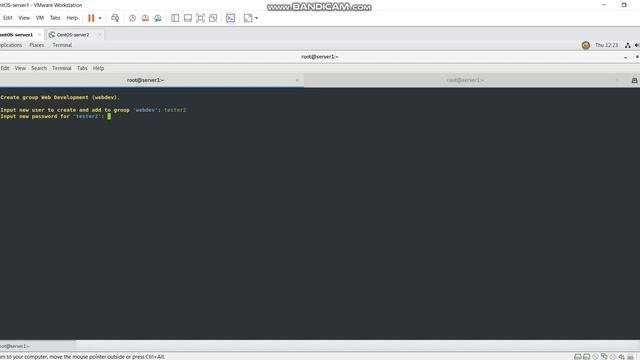Open VMware View menu
This screenshot has width=640, height=360.
pyautogui.click(x=24, y=18)
